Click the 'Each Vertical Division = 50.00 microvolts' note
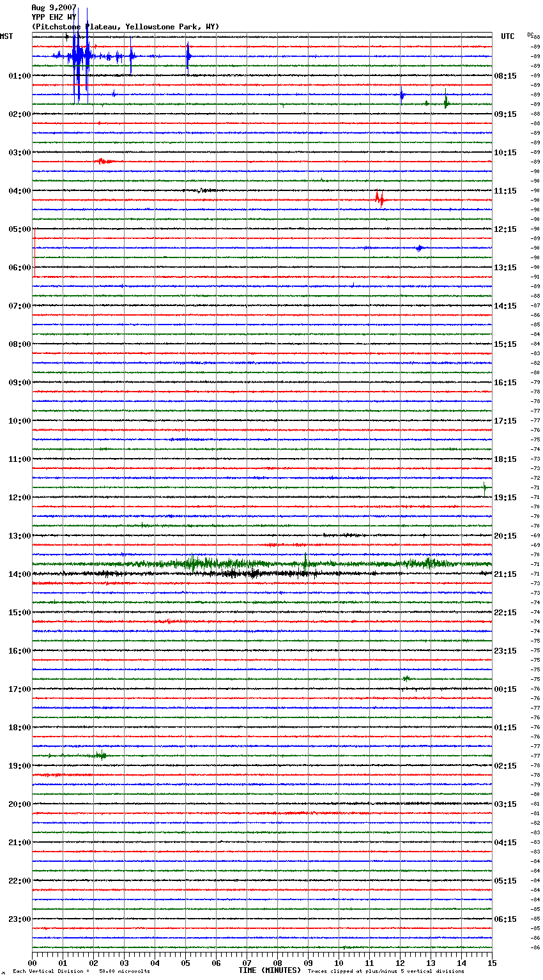Image resolution: width=543 pixels, height=980 pixels. (81, 972)
